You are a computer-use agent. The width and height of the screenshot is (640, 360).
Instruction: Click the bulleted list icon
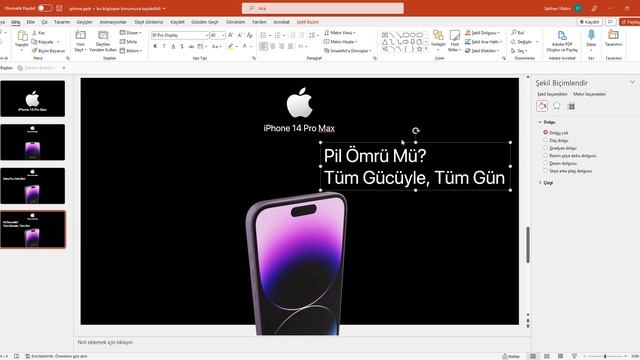tap(263, 36)
